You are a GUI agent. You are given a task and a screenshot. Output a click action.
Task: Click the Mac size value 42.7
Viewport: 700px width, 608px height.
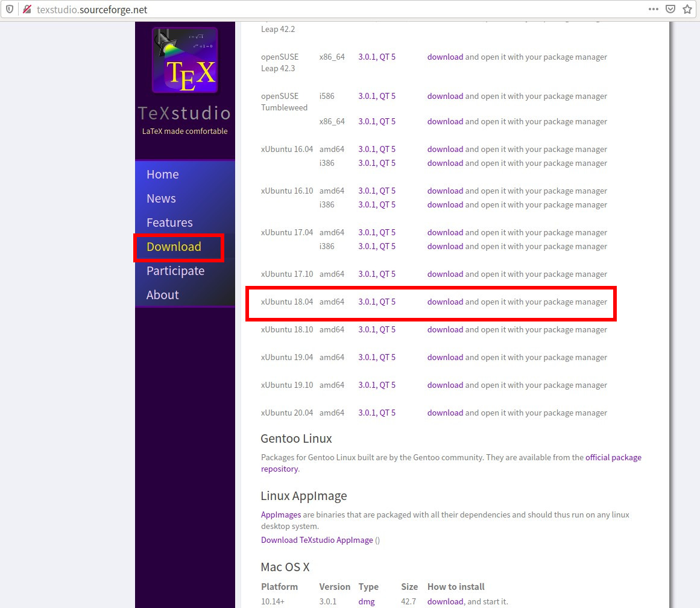(408, 602)
